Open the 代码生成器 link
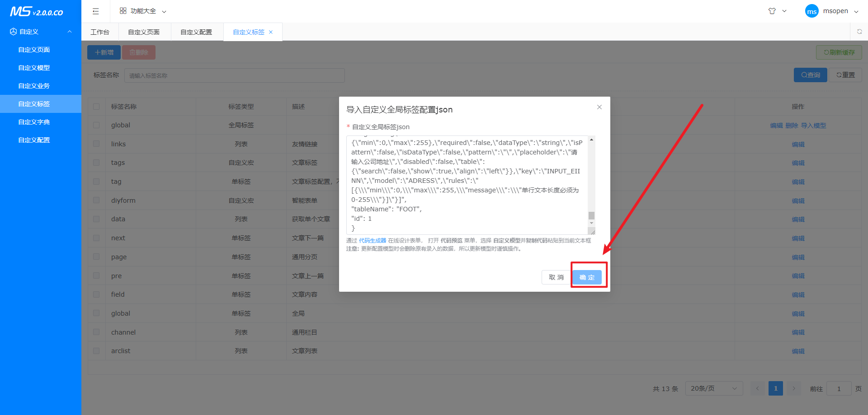Image resolution: width=868 pixels, height=415 pixels. pyautogui.click(x=373, y=241)
